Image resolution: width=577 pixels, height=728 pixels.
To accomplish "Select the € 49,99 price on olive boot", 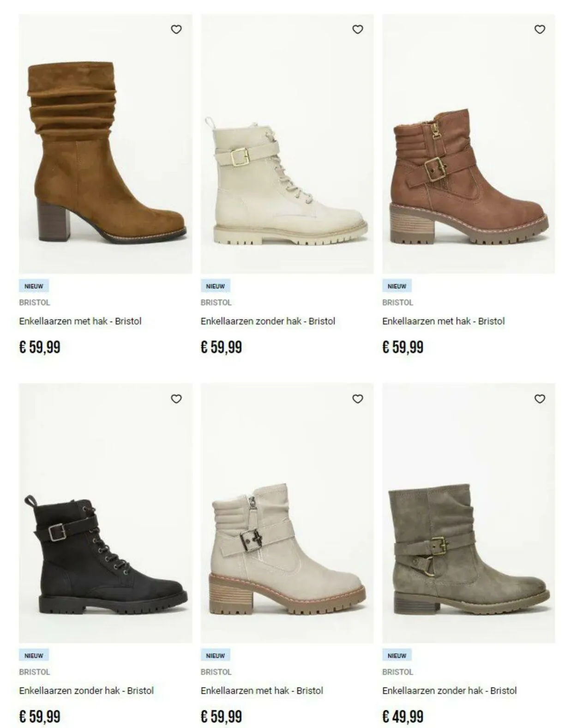I will click(x=403, y=716).
